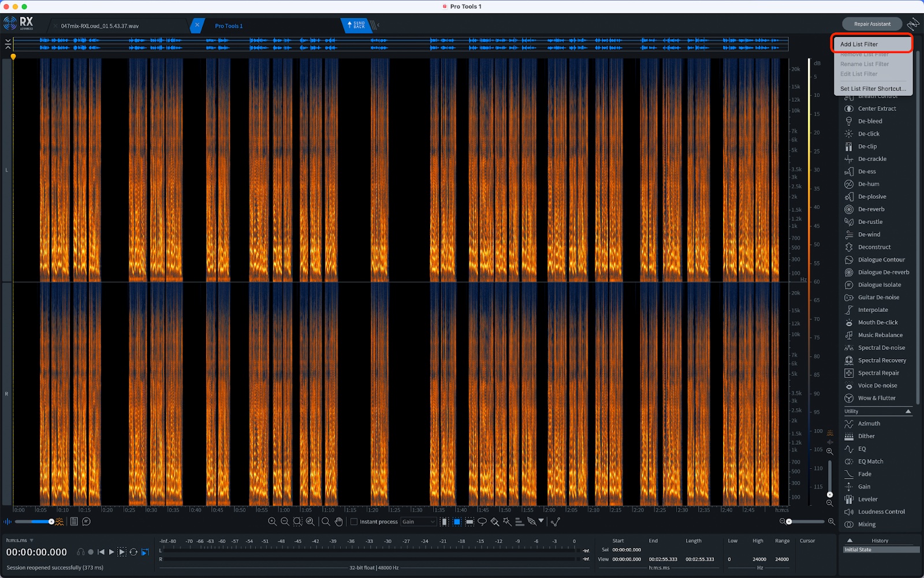Switch to Pro Tools 1 tab
The width and height of the screenshot is (924, 578).
point(229,26)
